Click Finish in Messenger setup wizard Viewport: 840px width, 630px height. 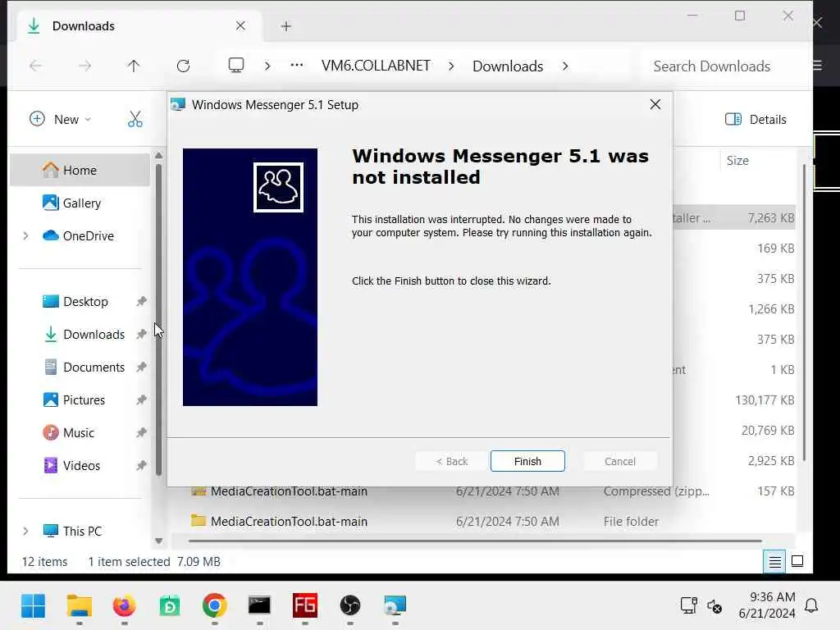point(527,461)
